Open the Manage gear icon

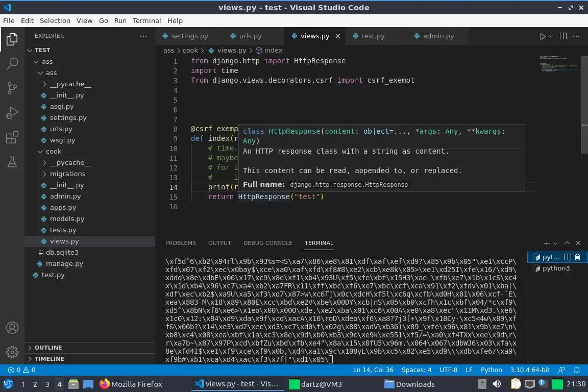point(12,352)
